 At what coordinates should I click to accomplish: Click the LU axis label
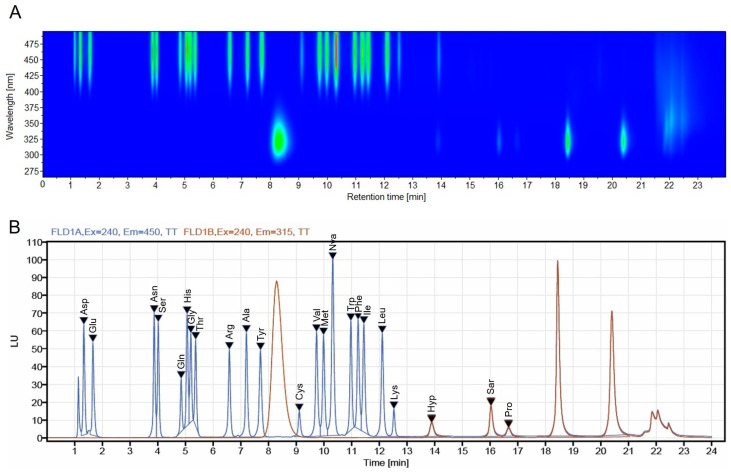14,341
